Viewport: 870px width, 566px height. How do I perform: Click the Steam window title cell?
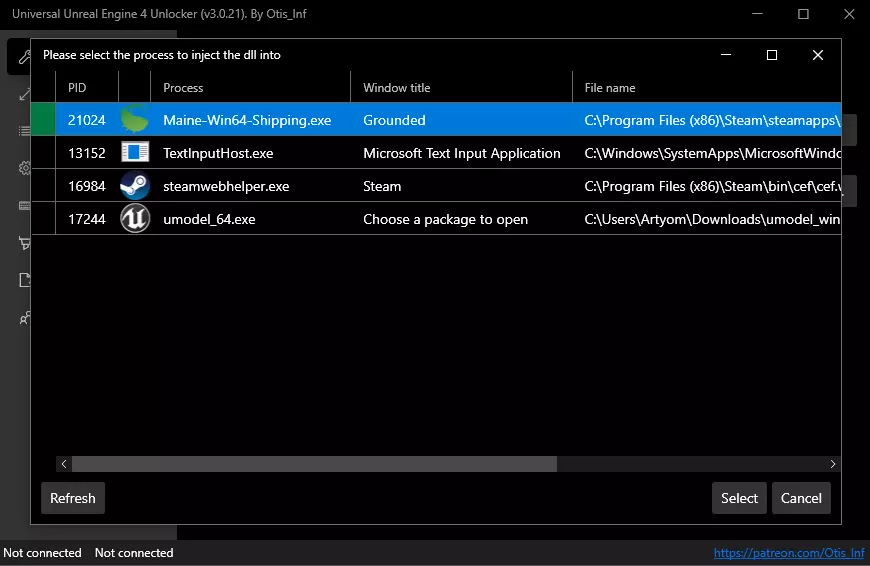(382, 186)
